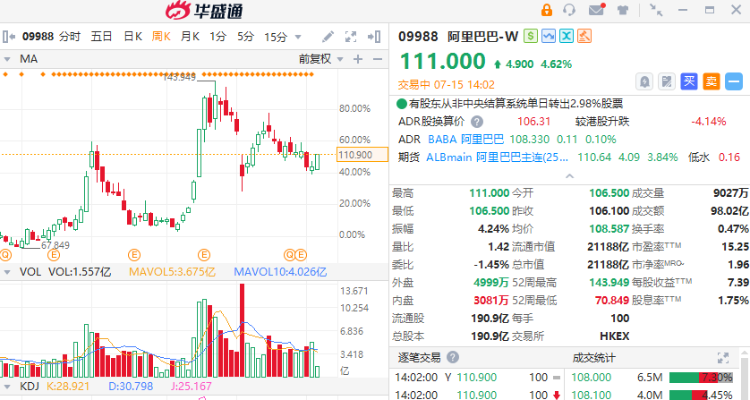The width and height of the screenshot is (750, 400).
Task: Open the note icon beside alert bell
Action: click(666, 82)
